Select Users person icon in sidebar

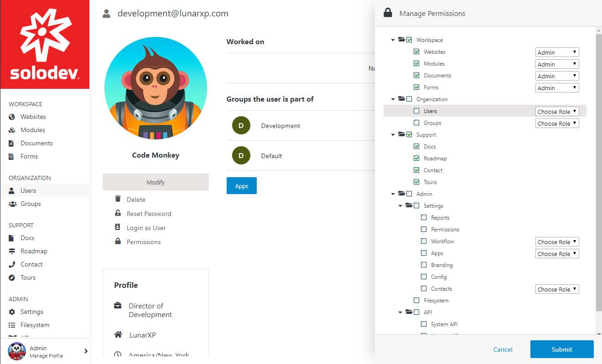[12, 191]
